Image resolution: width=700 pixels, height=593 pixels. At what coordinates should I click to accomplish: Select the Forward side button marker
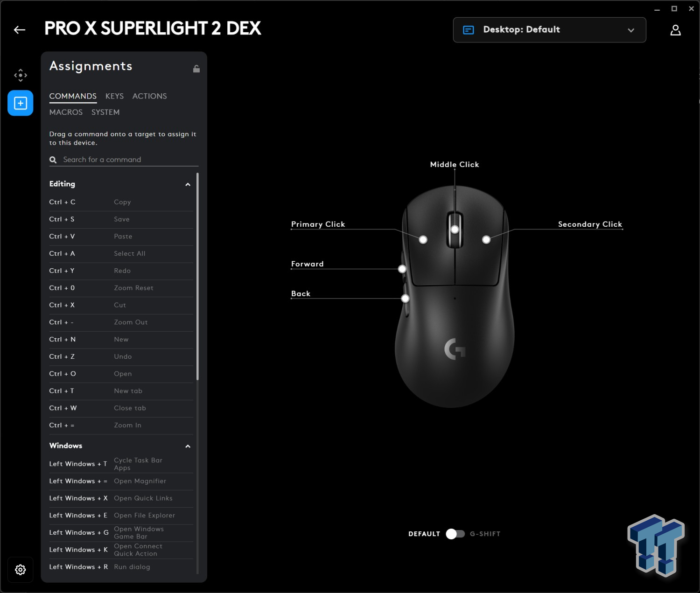[x=402, y=269]
